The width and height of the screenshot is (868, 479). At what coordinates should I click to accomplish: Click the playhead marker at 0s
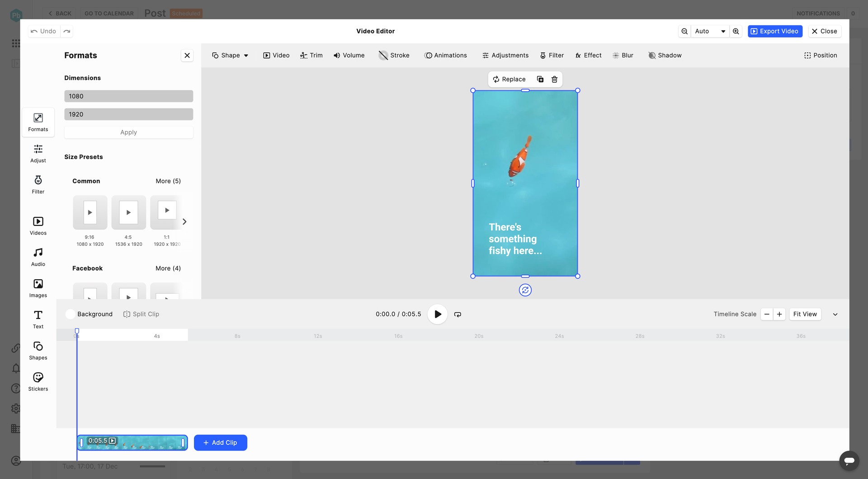point(77,331)
